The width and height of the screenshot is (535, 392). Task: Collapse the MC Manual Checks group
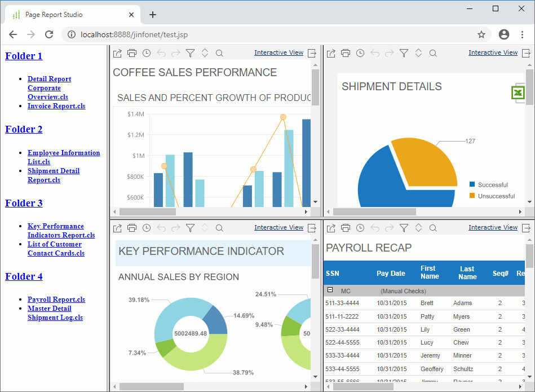330,290
